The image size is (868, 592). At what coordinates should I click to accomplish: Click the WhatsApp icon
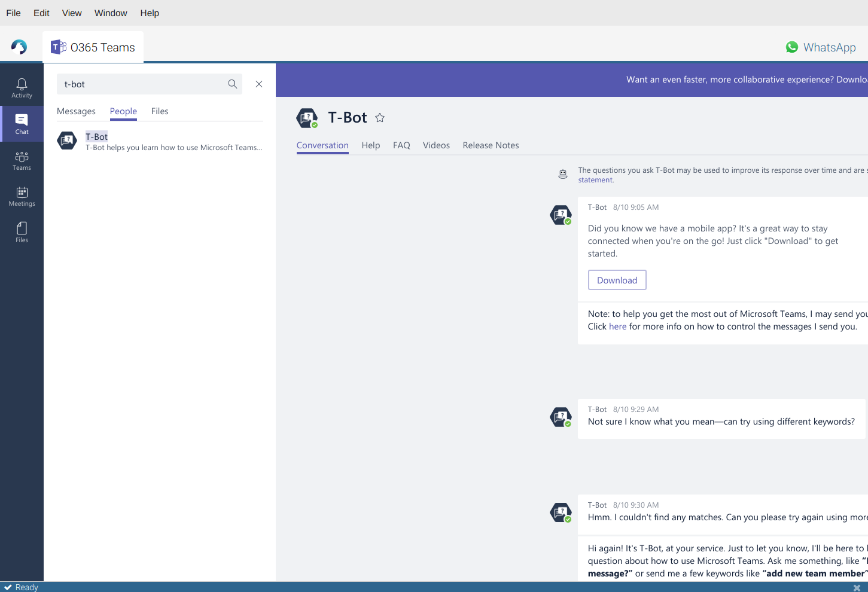point(792,47)
